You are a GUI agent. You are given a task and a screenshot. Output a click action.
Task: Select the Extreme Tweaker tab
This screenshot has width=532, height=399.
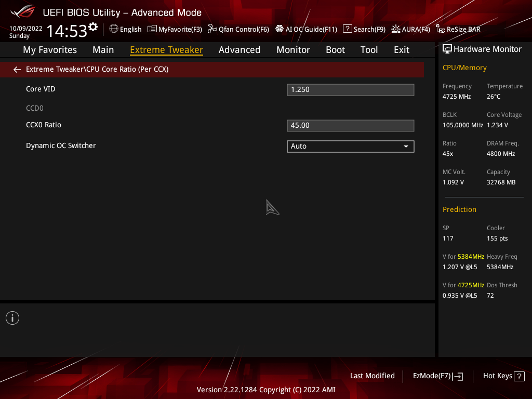coord(167,50)
